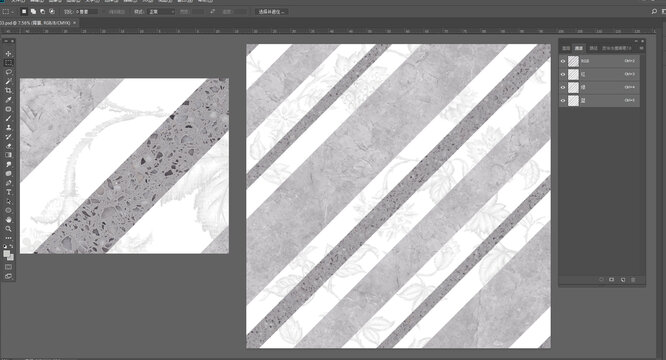
Task: Open the channels panel flyout menu
Action: pyautogui.click(x=641, y=48)
